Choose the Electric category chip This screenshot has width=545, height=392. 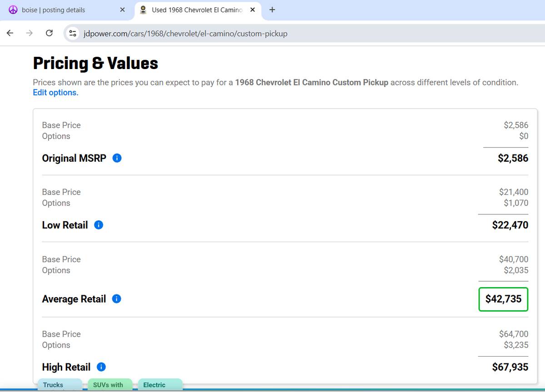[x=159, y=384]
